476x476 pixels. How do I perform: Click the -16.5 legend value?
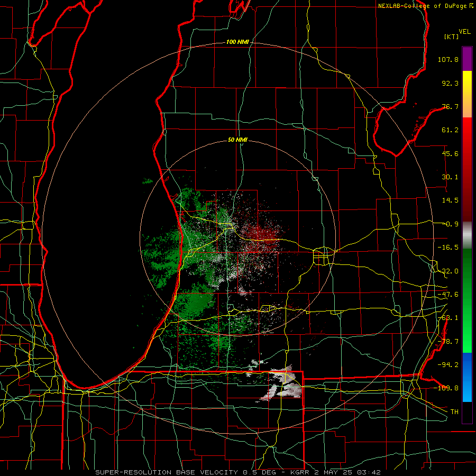(x=448, y=248)
